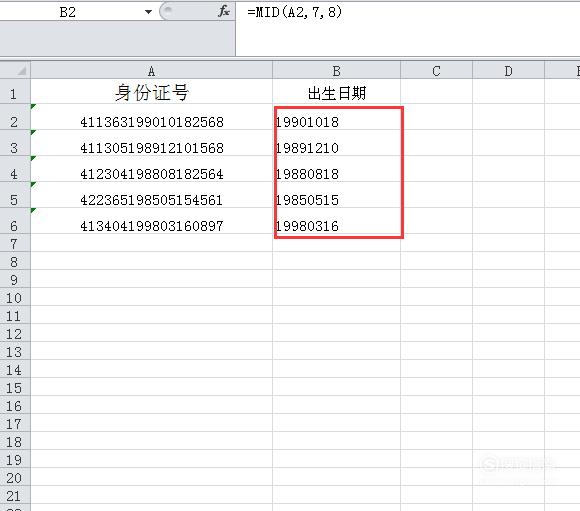Select cell containing 19980316

click(336, 221)
